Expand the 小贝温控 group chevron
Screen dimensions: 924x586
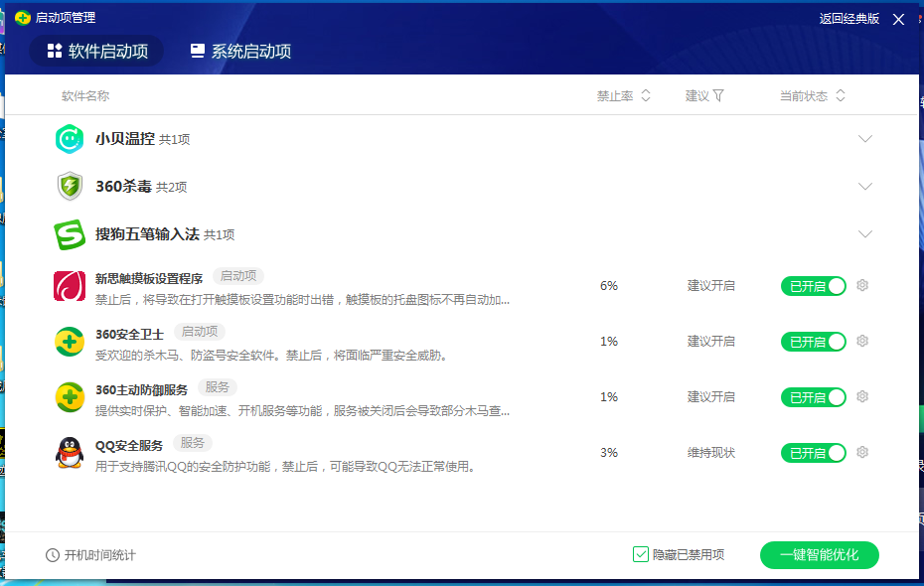click(x=865, y=139)
